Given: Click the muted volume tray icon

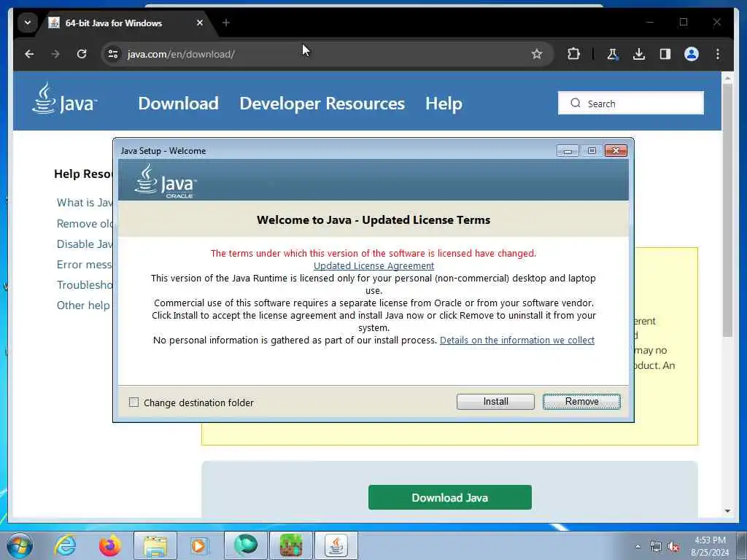Looking at the screenshot, I should pyautogui.click(x=673, y=547).
